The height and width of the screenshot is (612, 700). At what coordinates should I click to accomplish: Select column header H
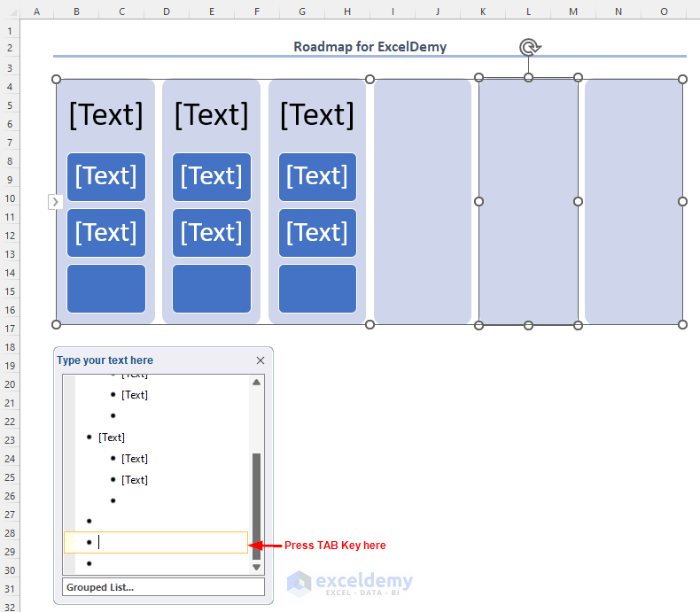pos(347,12)
